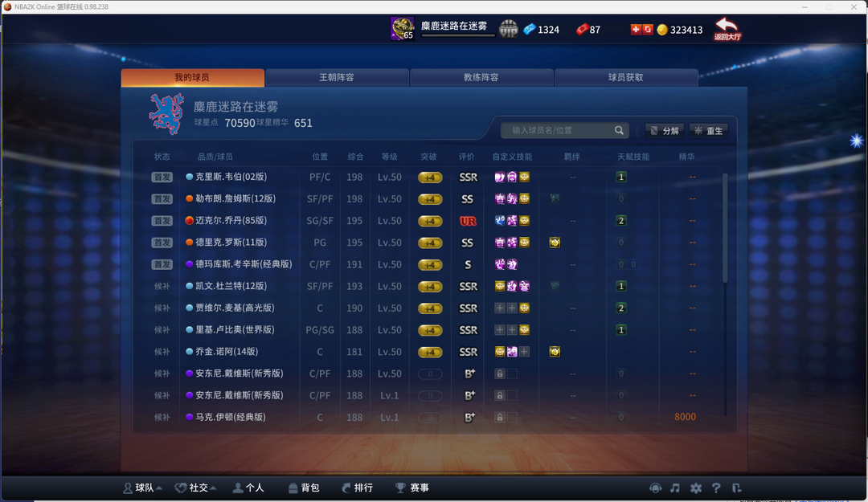Toggle 首发 status for 克里斯.韦伯
Screen dimensions: 868x502
coord(162,178)
